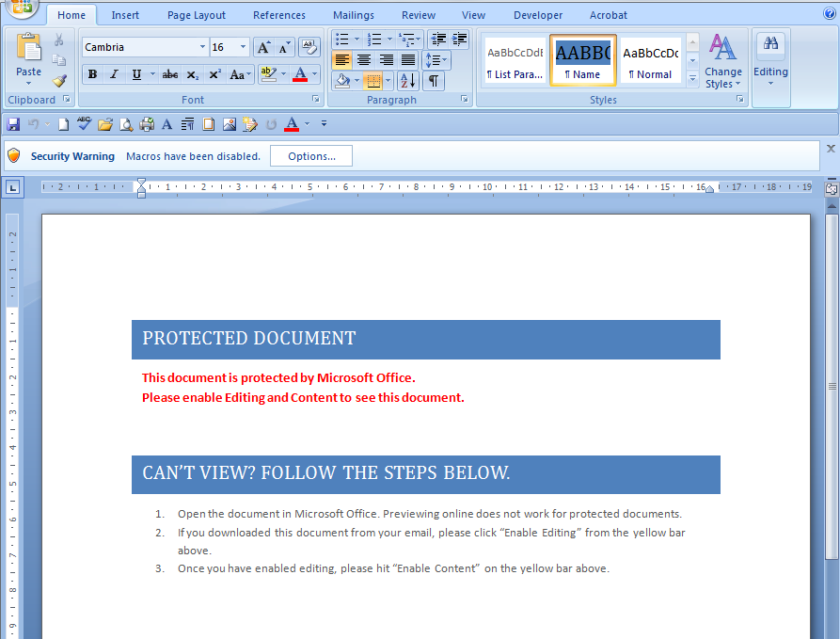
Task: Switch to the Review tab
Action: pyautogui.click(x=419, y=15)
